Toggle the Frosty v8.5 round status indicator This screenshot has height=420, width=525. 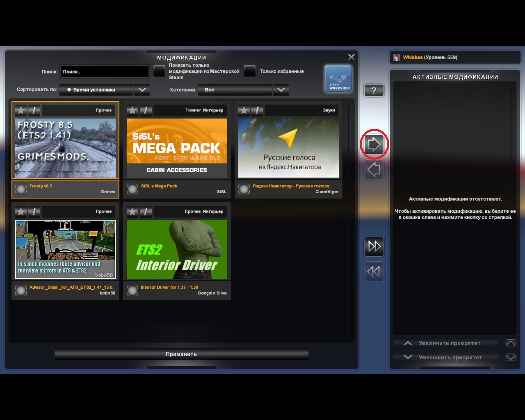click(x=21, y=189)
